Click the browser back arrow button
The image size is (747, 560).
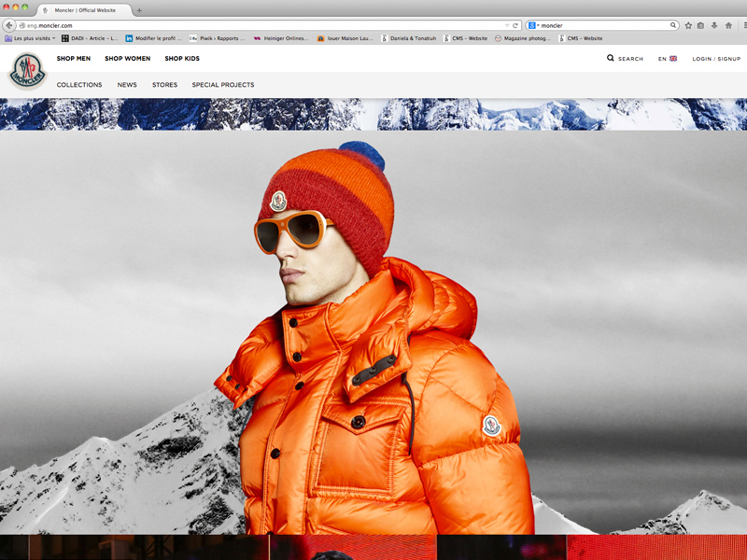(x=9, y=25)
